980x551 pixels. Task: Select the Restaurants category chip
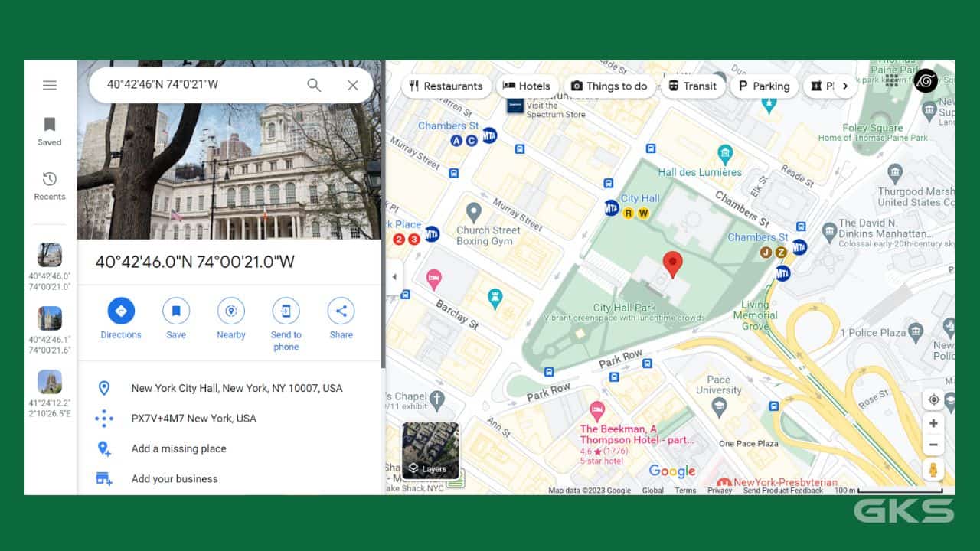[446, 86]
